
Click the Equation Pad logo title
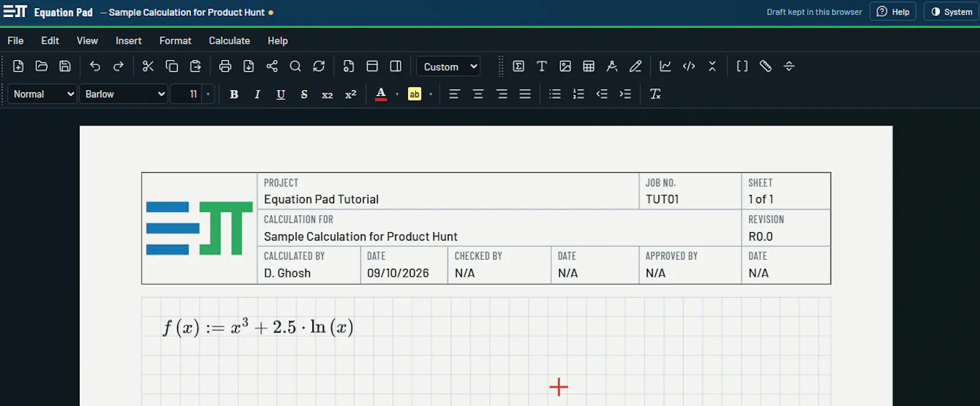48,12
